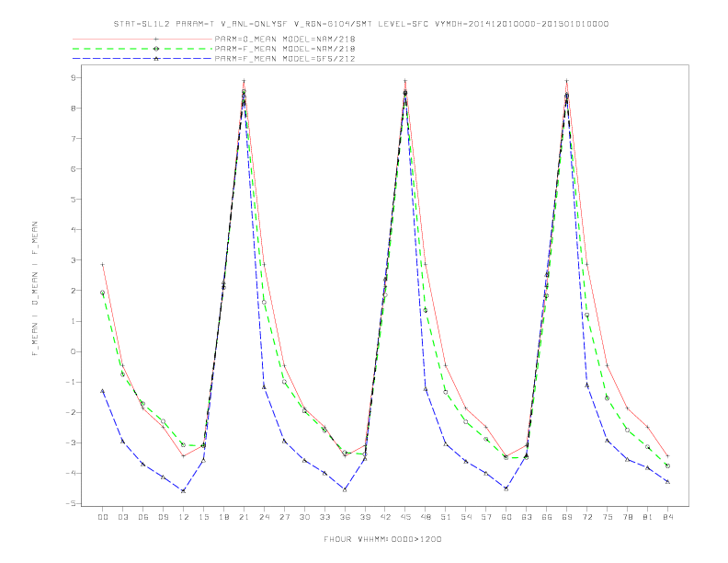Click x-axis forecast hour label 54
Viewport: 728px width, 563px height.
[466, 517]
